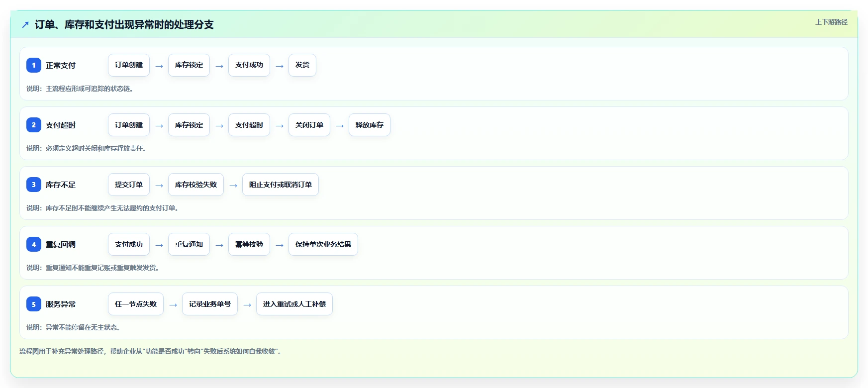
Task: Click arrow between 支付成功 and 发货
Action: pyautogui.click(x=280, y=66)
